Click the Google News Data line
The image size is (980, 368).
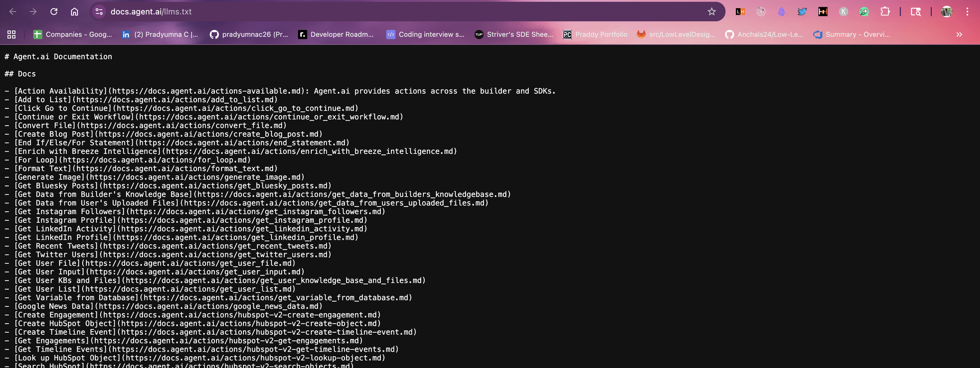click(x=163, y=307)
